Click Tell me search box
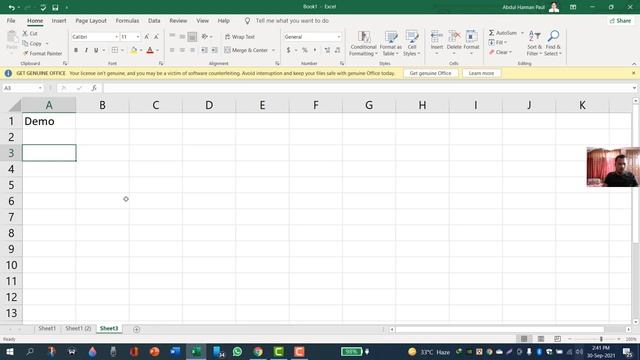 (x=291, y=20)
